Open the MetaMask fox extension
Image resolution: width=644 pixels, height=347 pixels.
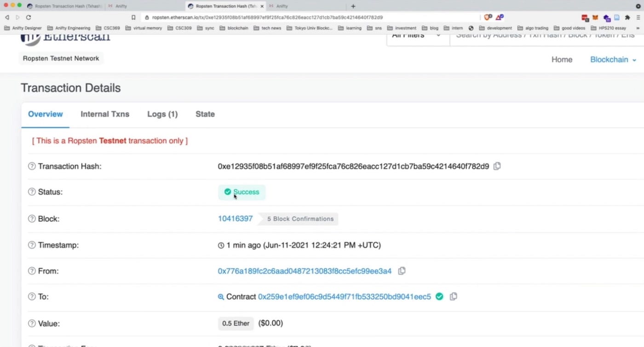pos(595,17)
